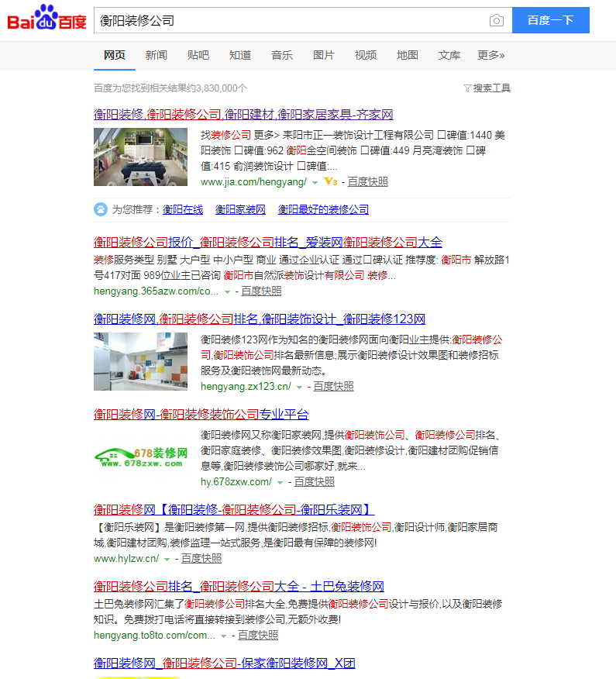616x679 pixels.
Task: Open recommended link 衡阳最好的装修公司
Action: pyautogui.click(x=323, y=209)
